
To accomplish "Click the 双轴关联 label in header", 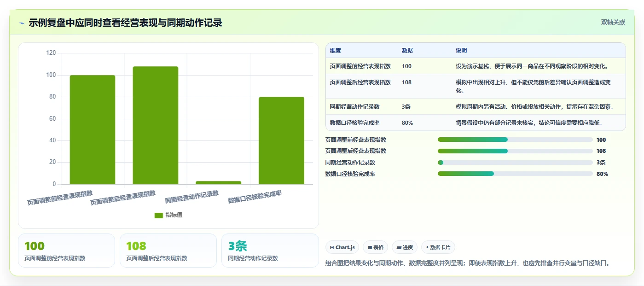I will coord(613,22).
